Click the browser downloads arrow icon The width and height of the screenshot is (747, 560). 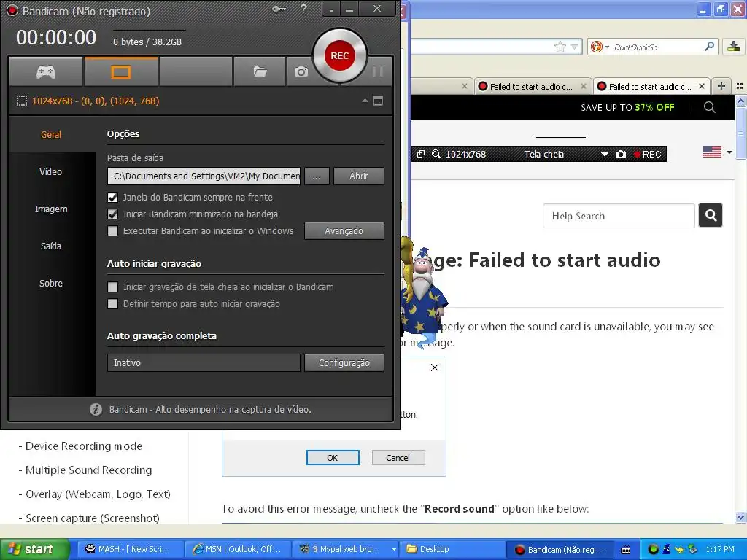[734, 46]
